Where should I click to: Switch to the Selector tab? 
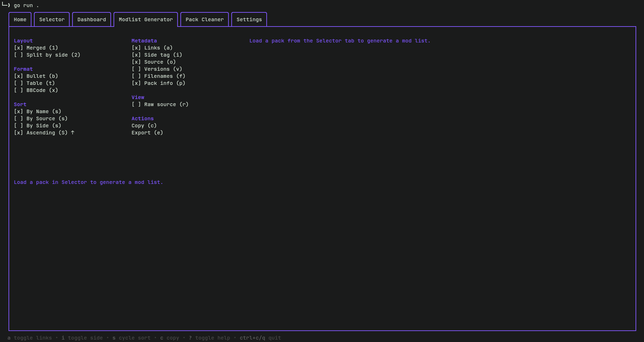(52, 19)
